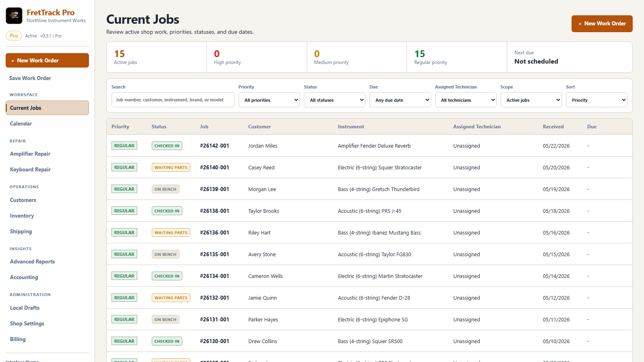Click the Regular badge on Cameron Wells row

point(124,276)
